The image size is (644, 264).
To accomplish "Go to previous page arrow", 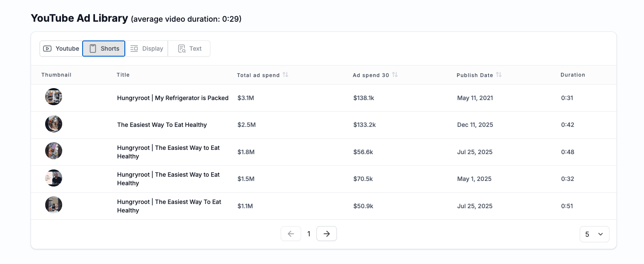I will coord(291,234).
